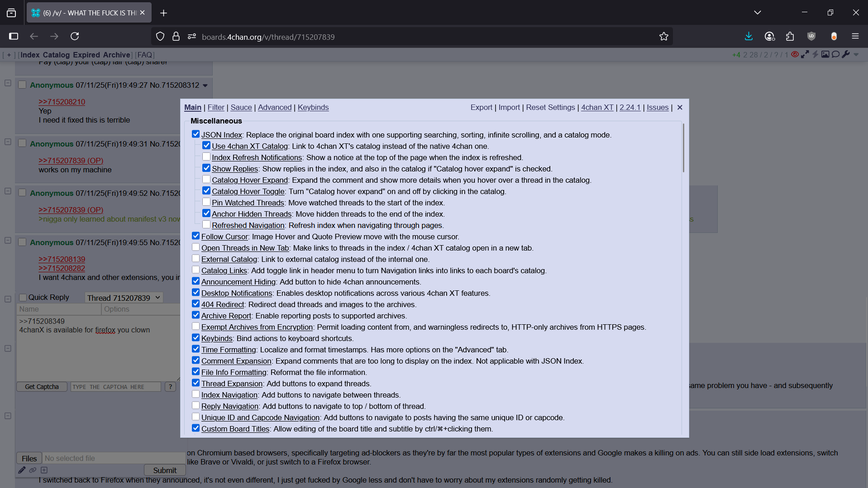Click the chain link icon in Quick Reply

33,470
